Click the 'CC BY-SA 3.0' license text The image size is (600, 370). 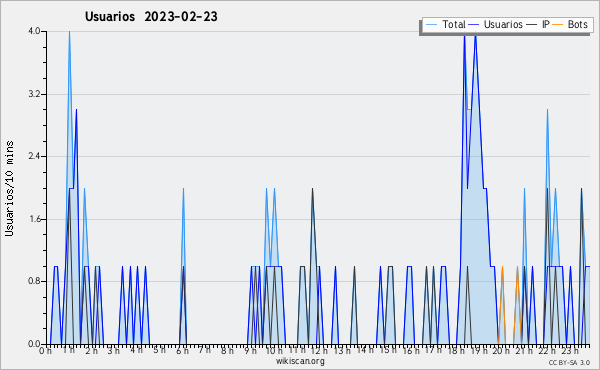569,362
